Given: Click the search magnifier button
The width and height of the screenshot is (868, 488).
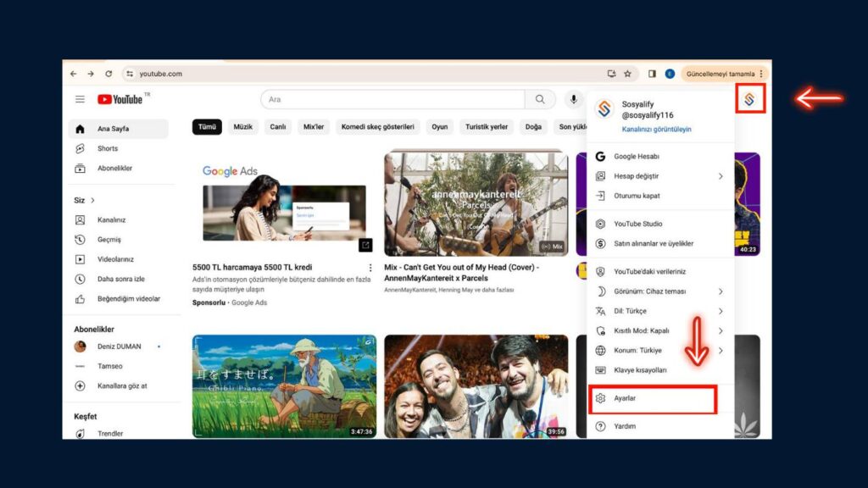Looking at the screenshot, I should click(x=540, y=100).
